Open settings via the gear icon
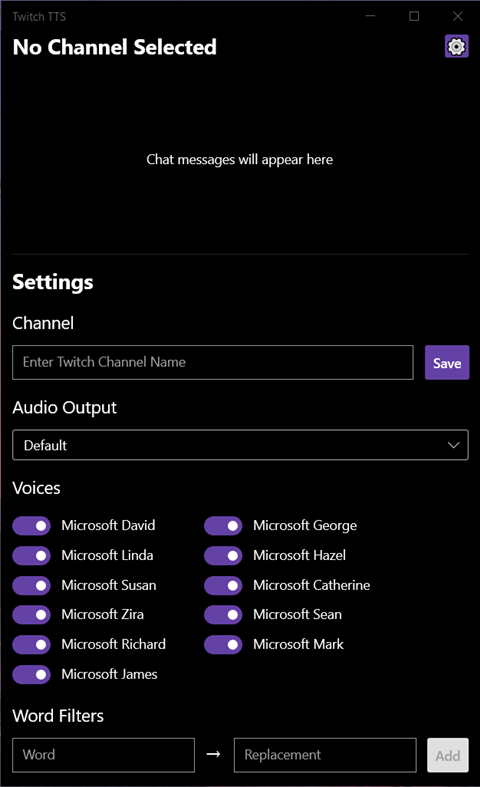 [x=456, y=46]
